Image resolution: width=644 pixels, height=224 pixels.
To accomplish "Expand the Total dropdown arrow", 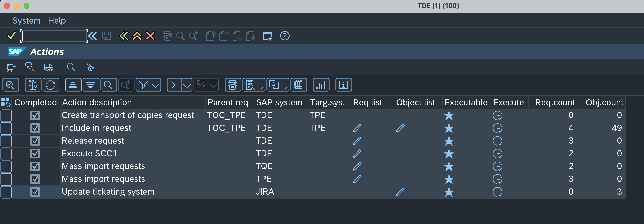I will coord(187,85).
